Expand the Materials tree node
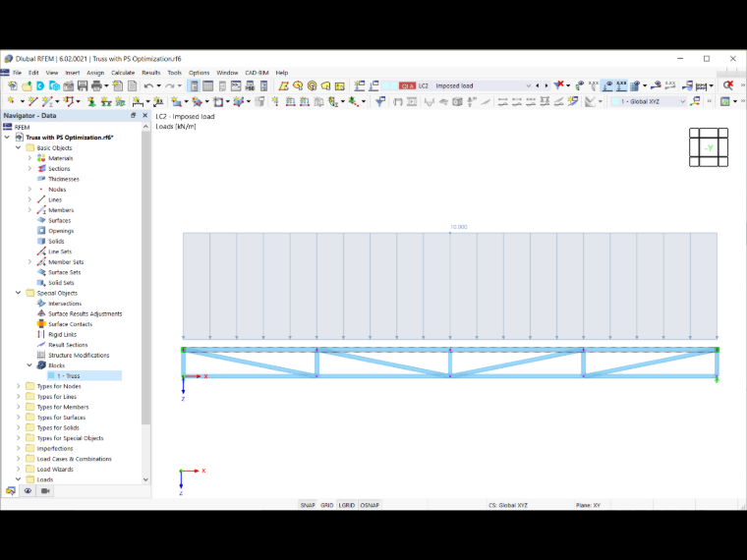747x560 pixels. click(29, 158)
